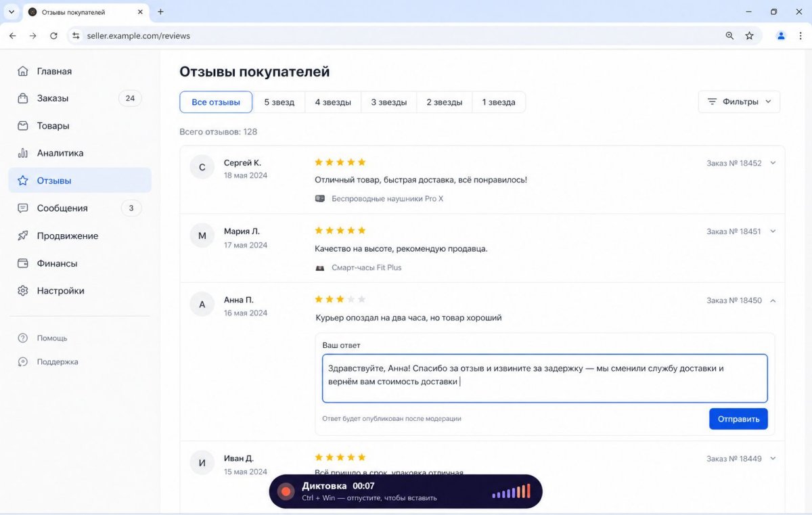Image resolution: width=812 pixels, height=515 pixels.
Task: Open the Главная home icon in sidebar
Action: coord(23,71)
